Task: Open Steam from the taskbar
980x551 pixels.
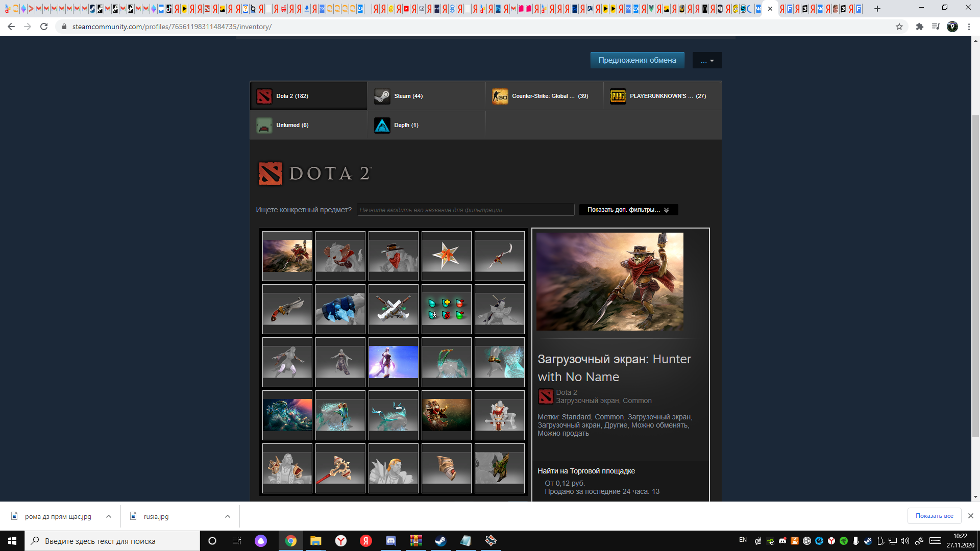Action: click(x=440, y=541)
